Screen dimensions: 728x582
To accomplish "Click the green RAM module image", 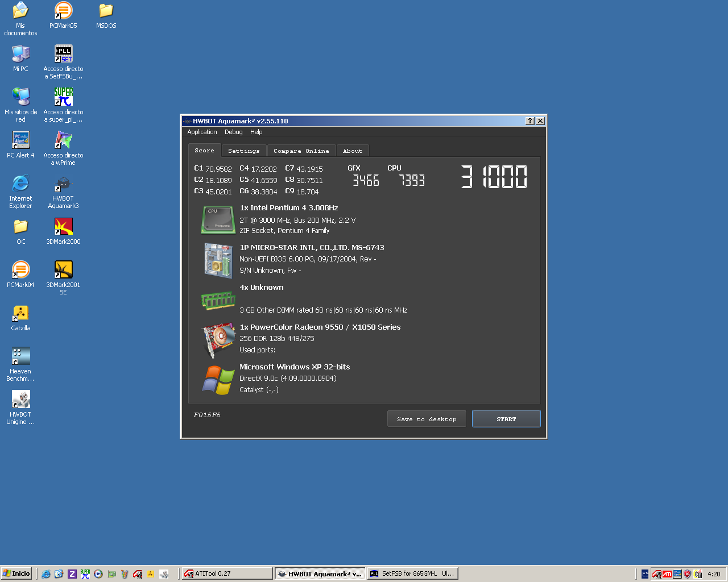I will 218,300.
